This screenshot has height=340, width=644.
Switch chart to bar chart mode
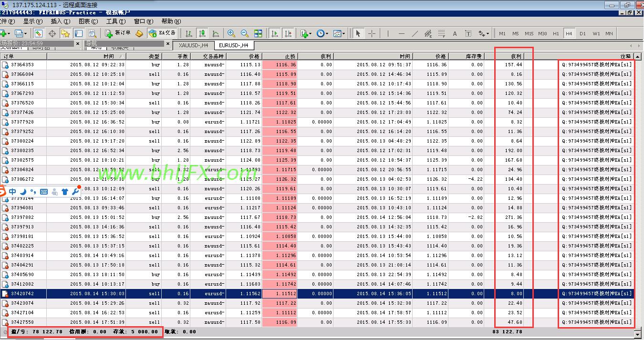pos(189,33)
